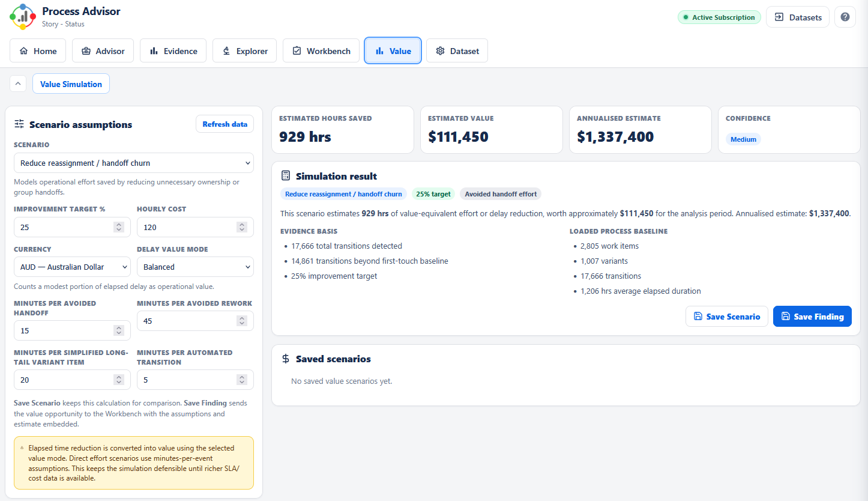Click the Annualised Estimate $1,337,400 figure
Viewport: 868px width, 501px height.
[615, 137]
